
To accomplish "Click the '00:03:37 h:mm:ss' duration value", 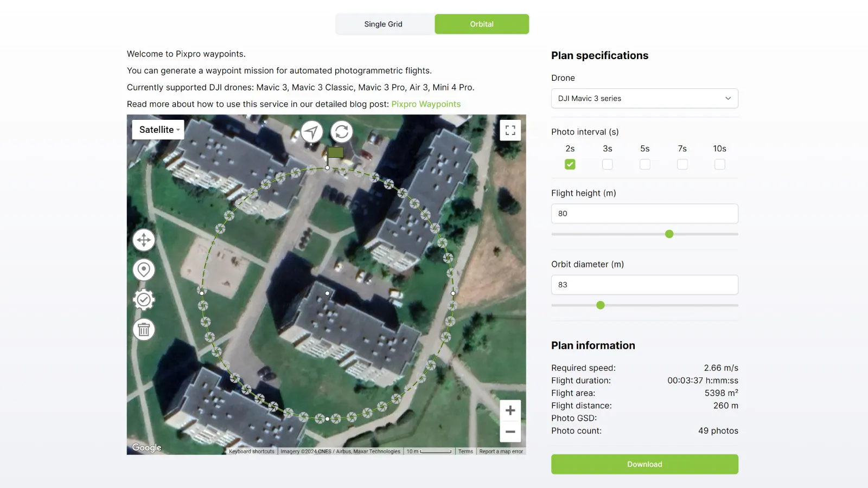I will pyautogui.click(x=703, y=381).
